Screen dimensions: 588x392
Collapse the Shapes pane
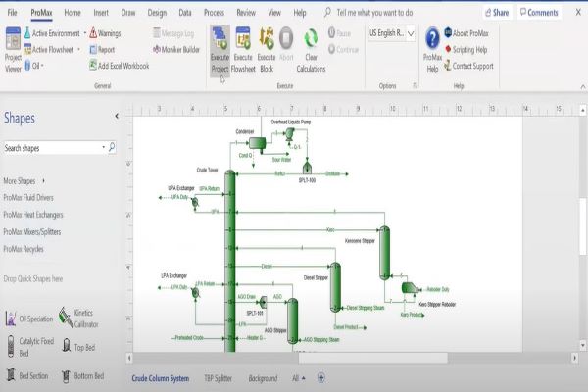[x=117, y=116]
